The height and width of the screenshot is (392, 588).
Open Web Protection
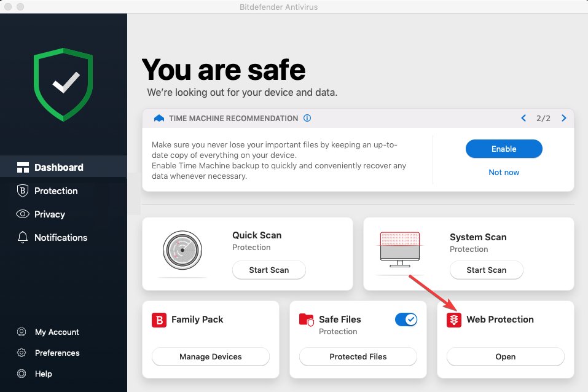[505, 356]
